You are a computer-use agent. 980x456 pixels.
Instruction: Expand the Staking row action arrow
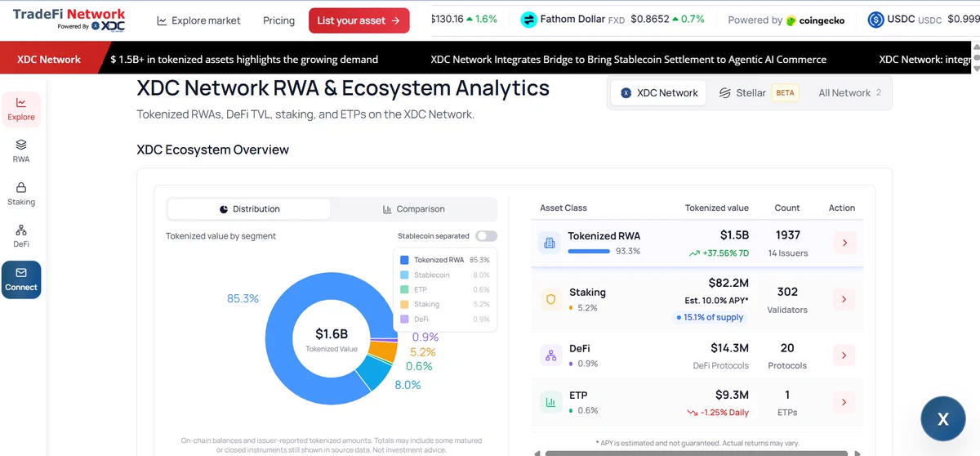pos(844,300)
